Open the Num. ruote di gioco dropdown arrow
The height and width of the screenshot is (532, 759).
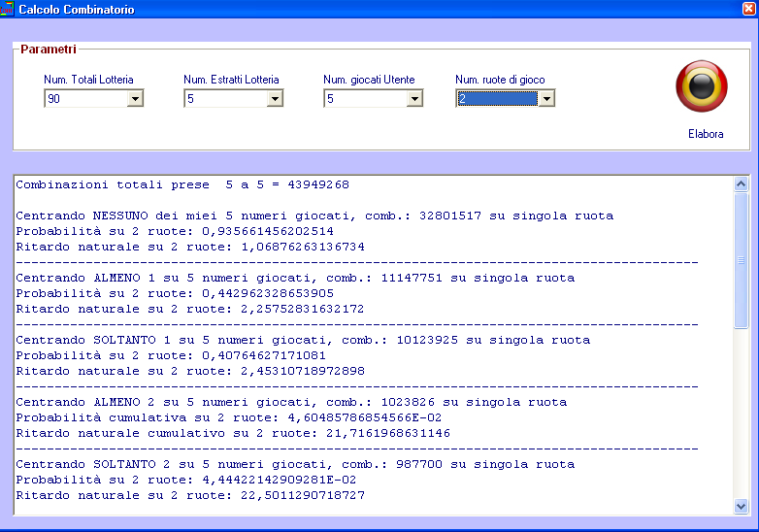tap(546, 98)
